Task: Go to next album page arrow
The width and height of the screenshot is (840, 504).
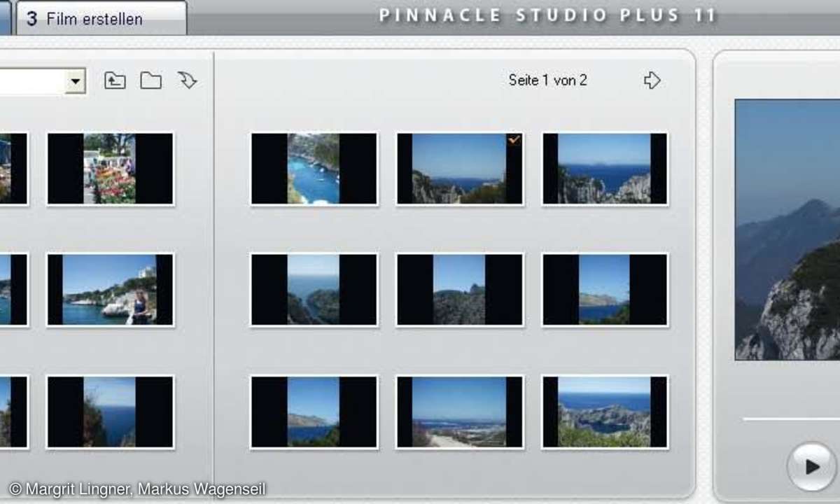Action: click(652, 80)
